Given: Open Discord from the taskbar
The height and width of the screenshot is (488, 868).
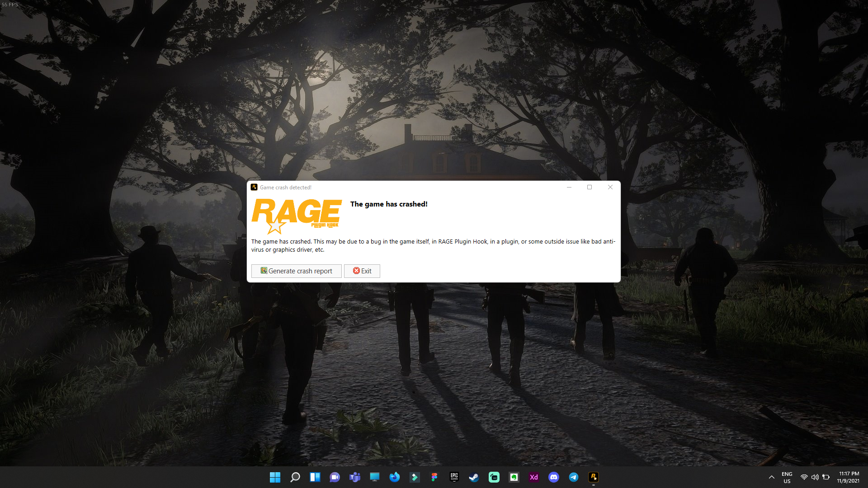Looking at the screenshot, I should 554,477.
